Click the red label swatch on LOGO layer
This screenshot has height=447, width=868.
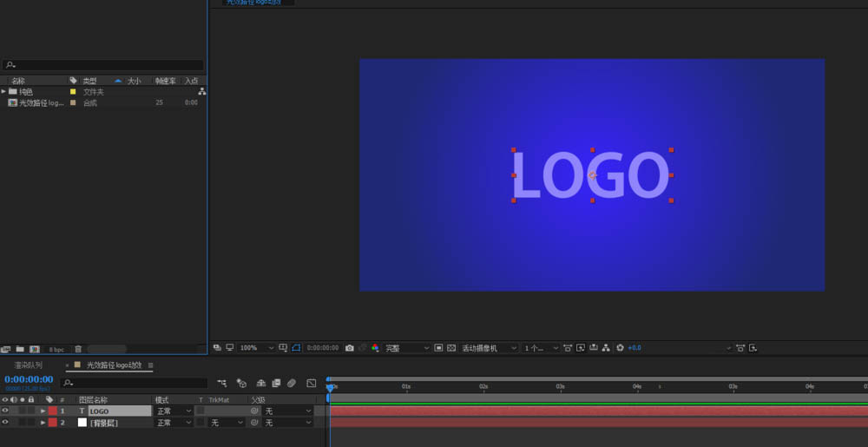[x=53, y=411]
